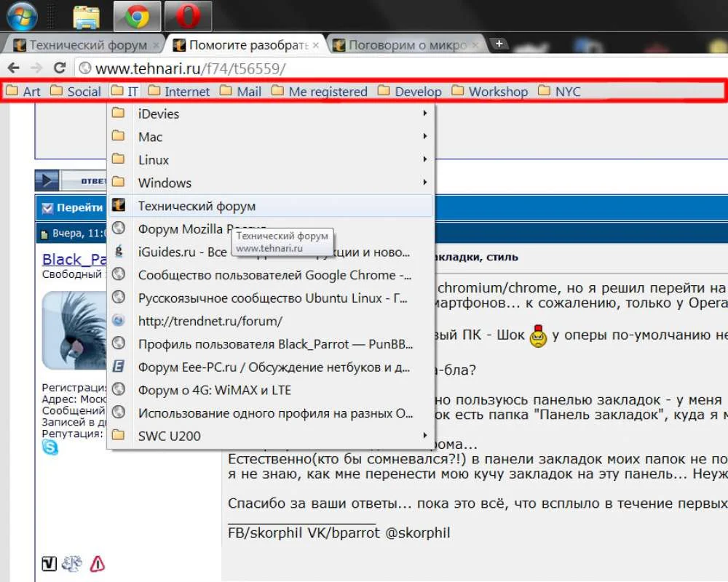Image resolution: width=728 pixels, height=582 pixels.
Task: Open 'Использование одного профиля' bookmark
Action: [x=270, y=413]
